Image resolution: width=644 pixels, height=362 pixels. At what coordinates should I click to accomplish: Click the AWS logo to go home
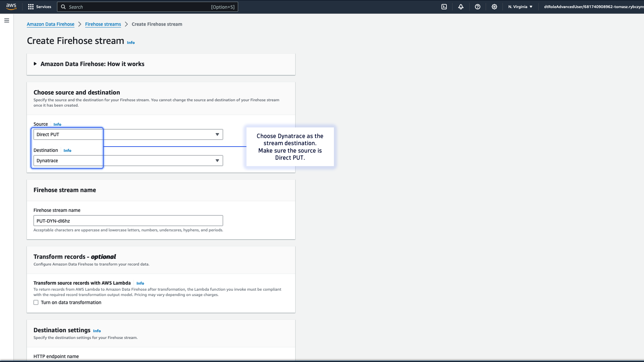11,6
